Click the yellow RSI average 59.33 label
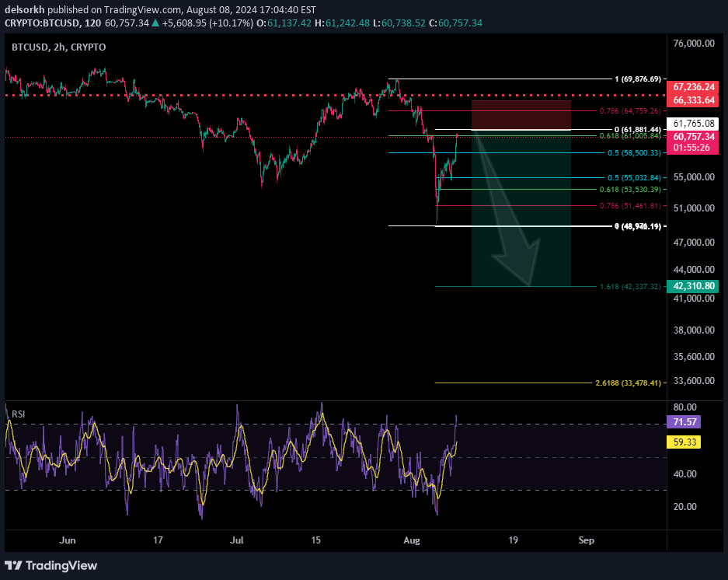Viewport: 728px width, 580px height. (x=683, y=442)
